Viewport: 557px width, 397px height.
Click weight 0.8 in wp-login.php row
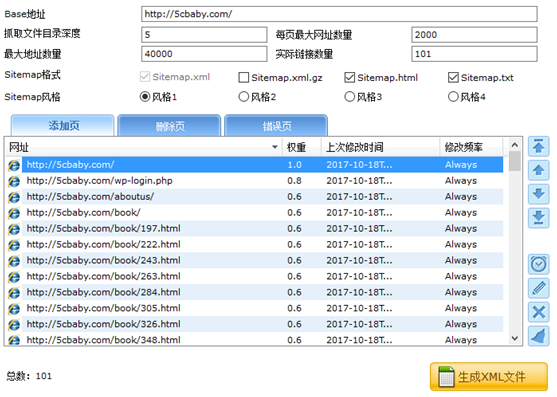point(294,181)
